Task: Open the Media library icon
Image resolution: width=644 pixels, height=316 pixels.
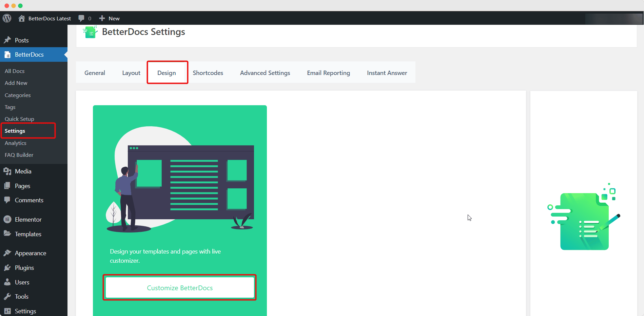Action: (x=7, y=171)
